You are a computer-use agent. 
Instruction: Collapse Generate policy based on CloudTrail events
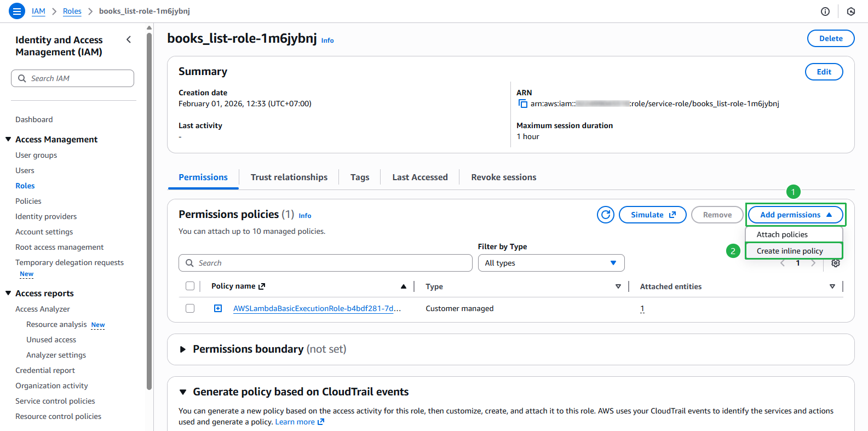click(x=183, y=392)
